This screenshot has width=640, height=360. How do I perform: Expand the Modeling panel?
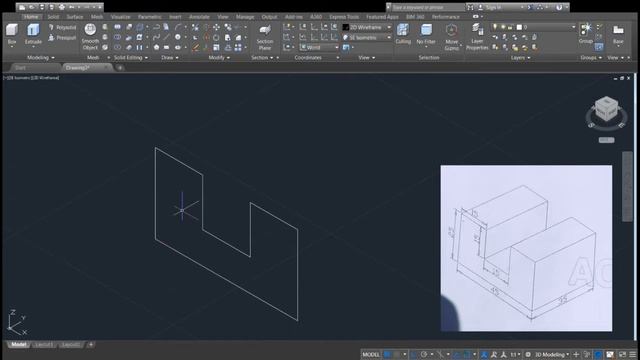click(40, 58)
